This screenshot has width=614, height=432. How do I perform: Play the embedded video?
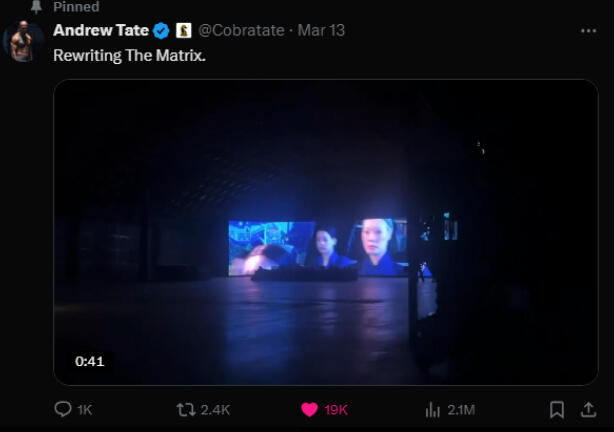tap(325, 232)
